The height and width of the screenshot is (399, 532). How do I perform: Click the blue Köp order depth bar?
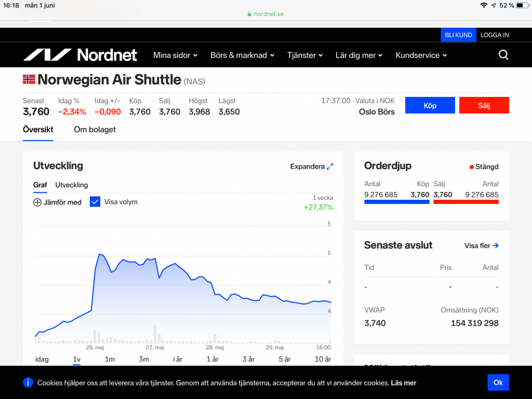[397, 202]
